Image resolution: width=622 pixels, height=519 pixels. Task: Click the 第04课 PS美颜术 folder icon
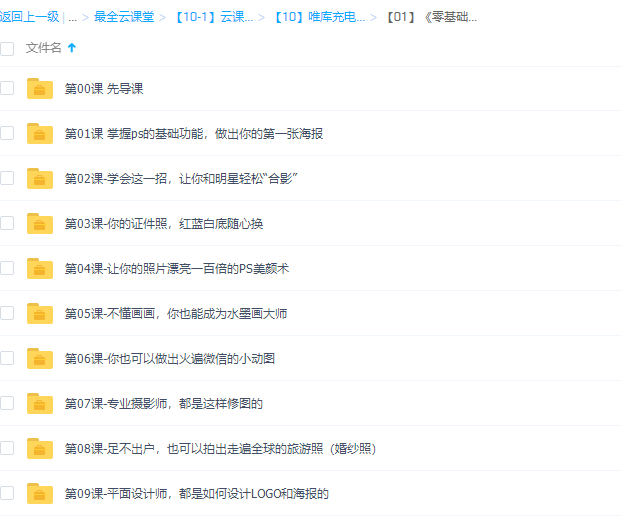(x=40, y=268)
